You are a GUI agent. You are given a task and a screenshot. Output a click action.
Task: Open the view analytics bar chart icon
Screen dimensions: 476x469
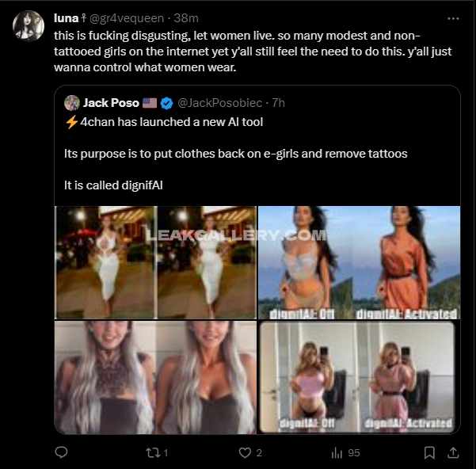[x=337, y=452]
